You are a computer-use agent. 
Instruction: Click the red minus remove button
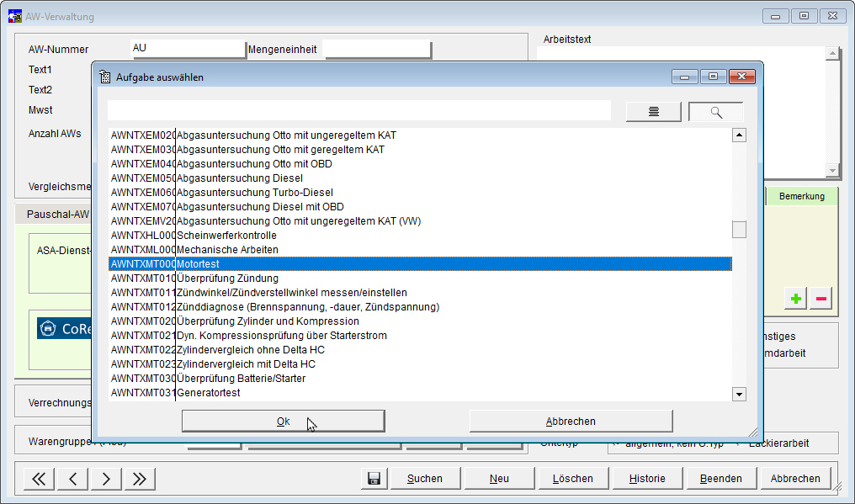click(x=820, y=299)
